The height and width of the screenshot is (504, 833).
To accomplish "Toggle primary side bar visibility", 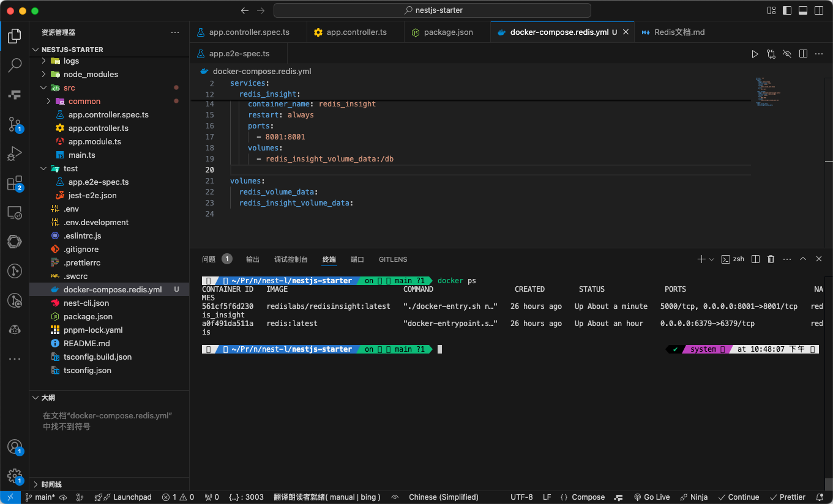I will (787, 10).
